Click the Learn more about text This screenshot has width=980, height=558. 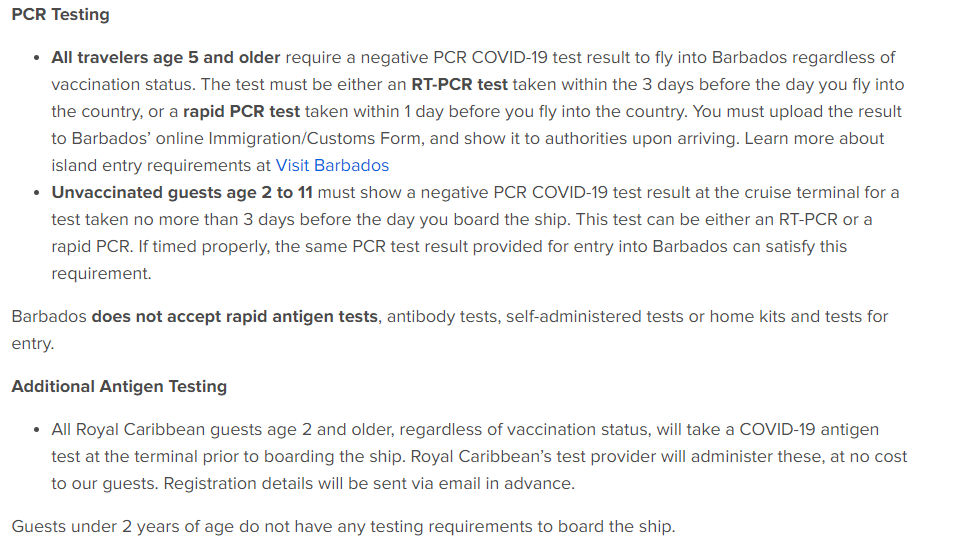pos(814,139)
